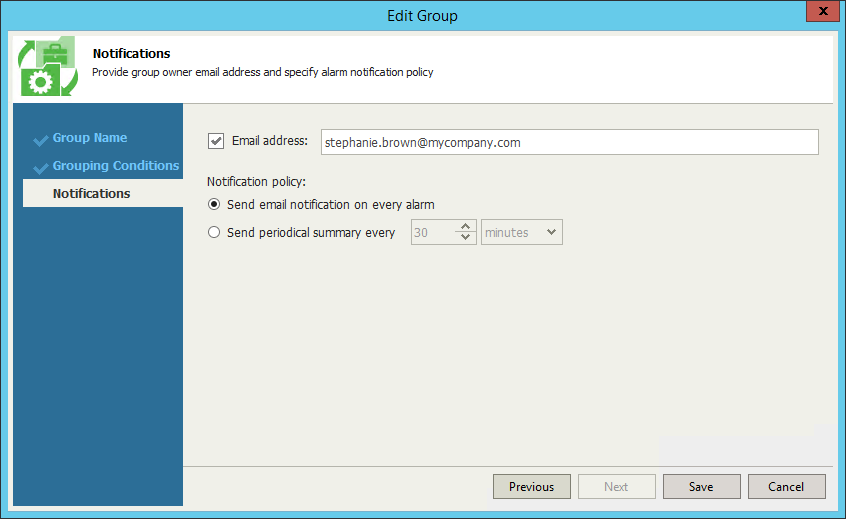Viewport: 846px width, 519px height.
Task: Click the Previous button
Action: point(531,487)
